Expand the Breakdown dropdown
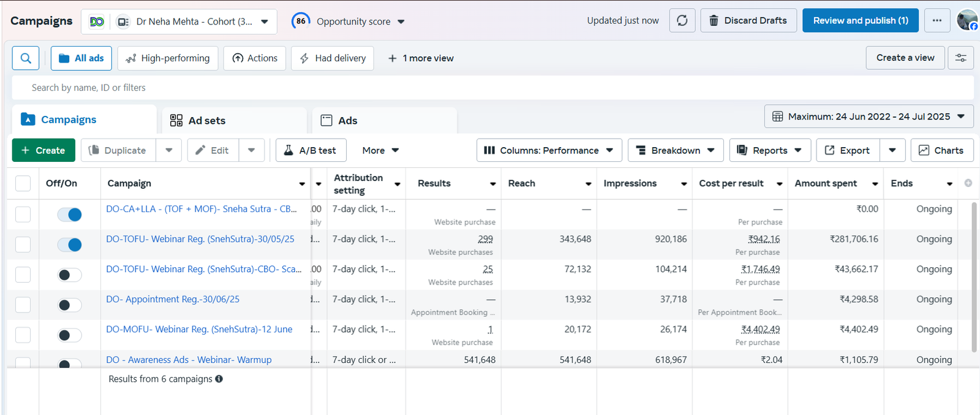 coord(675,150)
